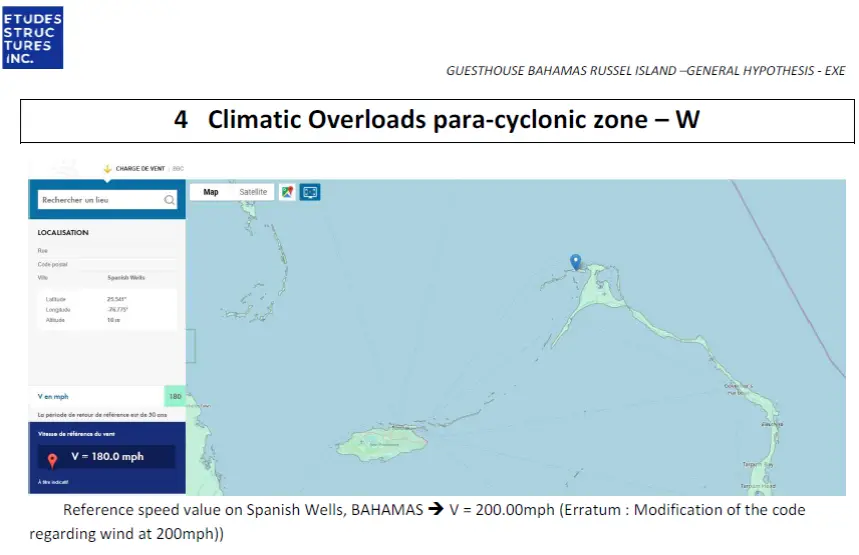Click the Code postal field row
859x555 pixels.
pos(107,265)
